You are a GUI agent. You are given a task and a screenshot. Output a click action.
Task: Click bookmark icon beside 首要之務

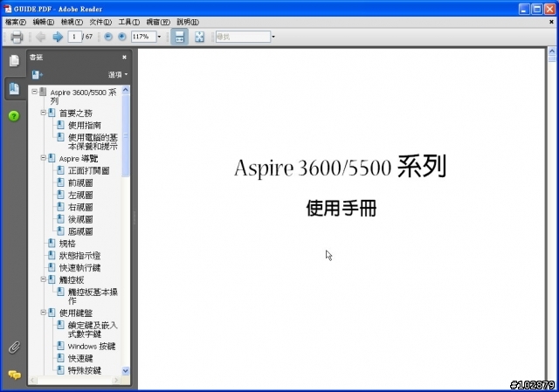pyautogui.click(x=52, y=113)
